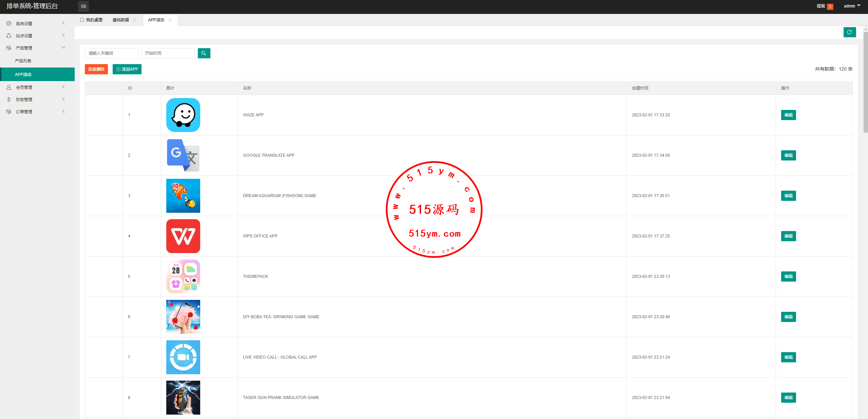Click the 财务管理 dollar icon
Image resolution: width=868 pixels, height=419 pixels.
[x=9, y=99]
